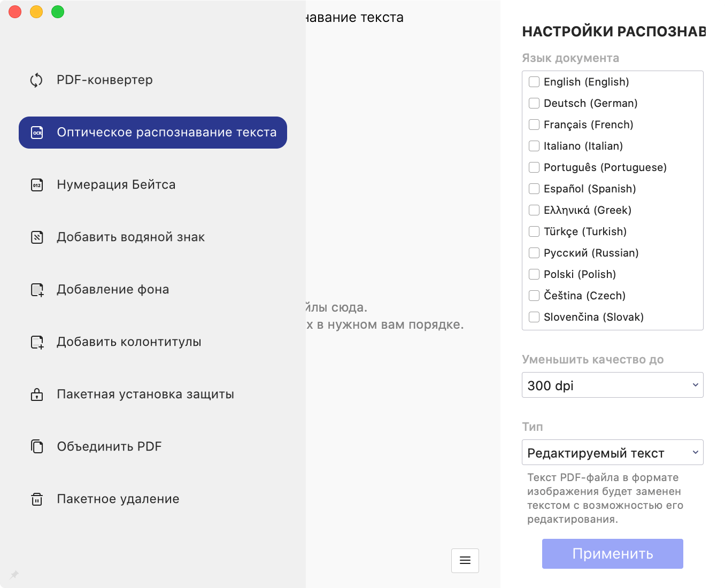The image size is (725, 588).
Task: Open Нумерация Бейтса tool
Action: pos(153,185)
